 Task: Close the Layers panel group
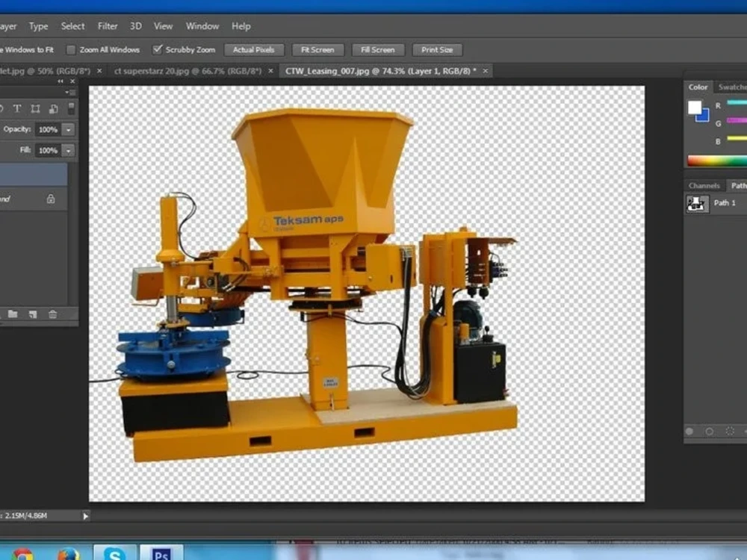72,81
